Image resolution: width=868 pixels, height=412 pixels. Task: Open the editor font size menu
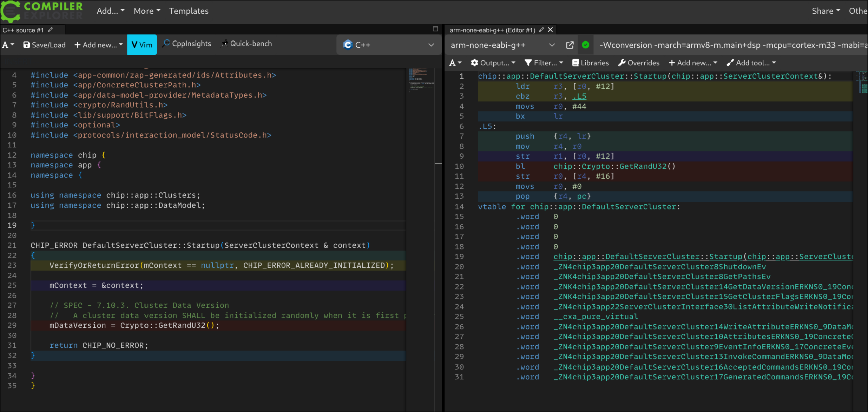(x=8, y=45)
